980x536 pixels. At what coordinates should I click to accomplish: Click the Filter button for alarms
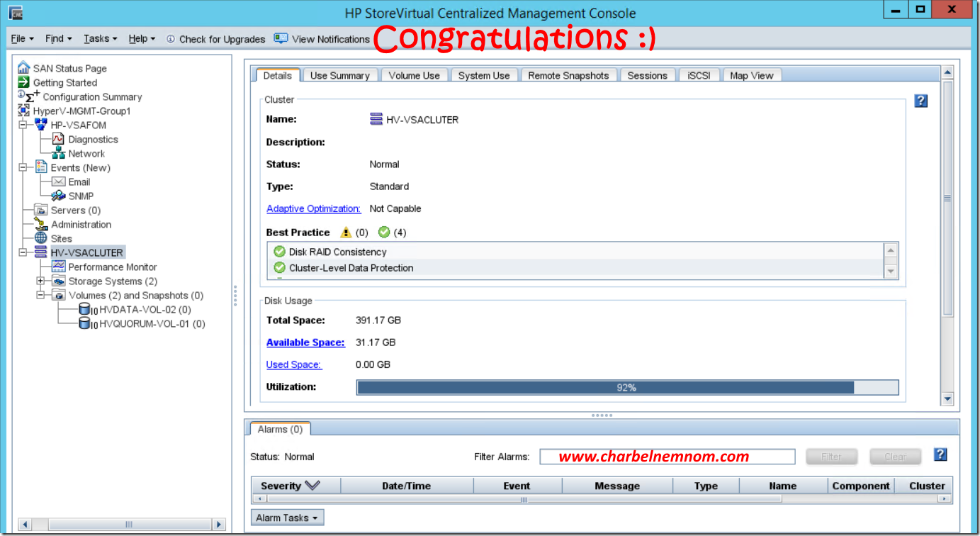[832, 457]
